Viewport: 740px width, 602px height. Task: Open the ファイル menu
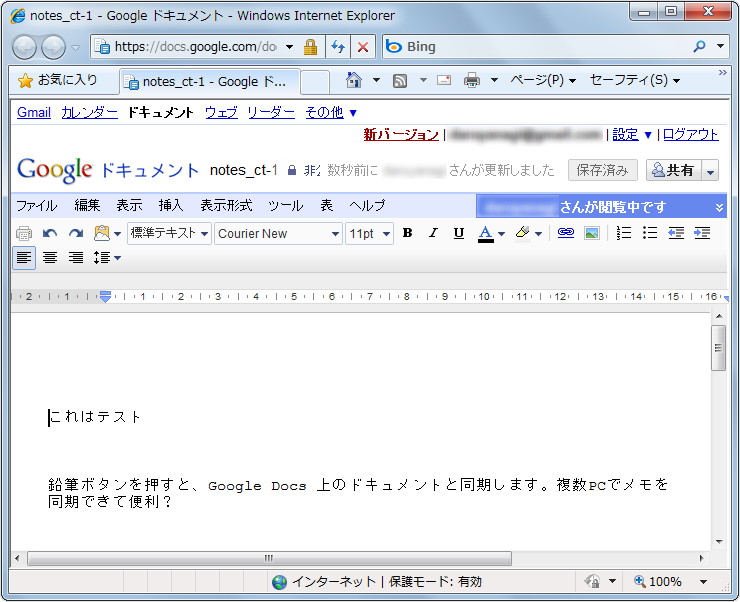37,206
